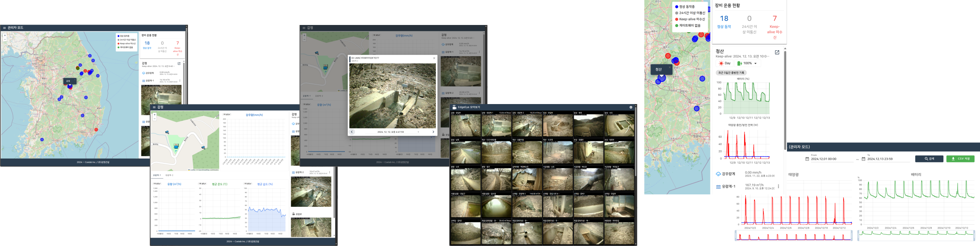This screenshot has height=246, width=980.
Task: Open hamburger menu in 갑정 charts window
Action: pyautogui.click(x=154, y=107)
